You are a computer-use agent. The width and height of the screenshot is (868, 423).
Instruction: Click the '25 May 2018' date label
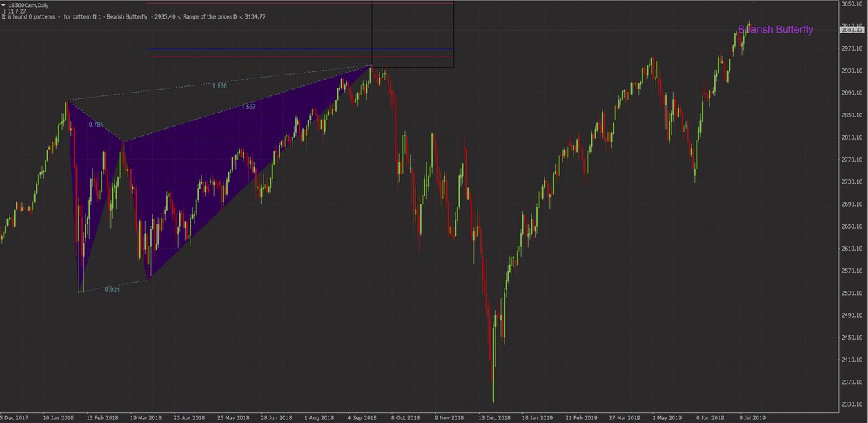(x=233, y=418)
